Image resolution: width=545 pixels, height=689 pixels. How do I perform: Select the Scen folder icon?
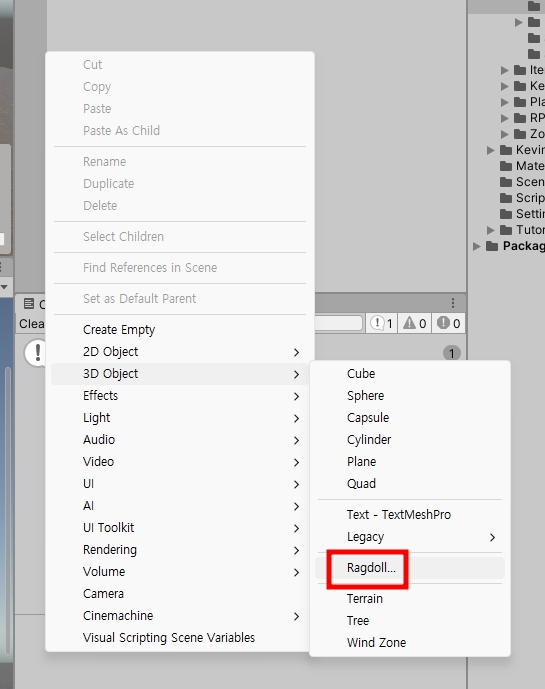coord(506,182)
